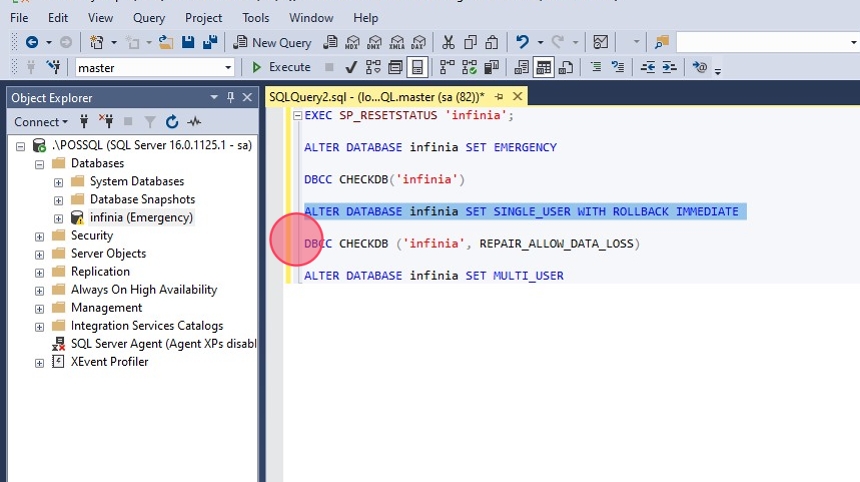
Task: Decrease indent of selected lines
Action: click(648, 67)
